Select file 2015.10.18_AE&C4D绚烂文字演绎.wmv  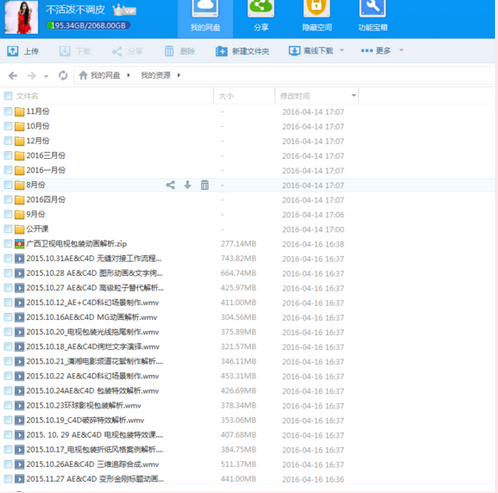(x=93, y=347)
